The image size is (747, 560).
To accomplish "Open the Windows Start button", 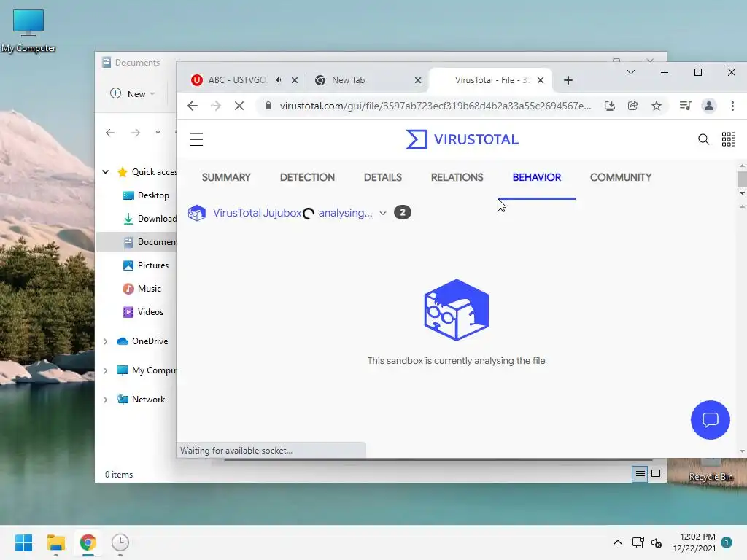I will pos(24,542).
